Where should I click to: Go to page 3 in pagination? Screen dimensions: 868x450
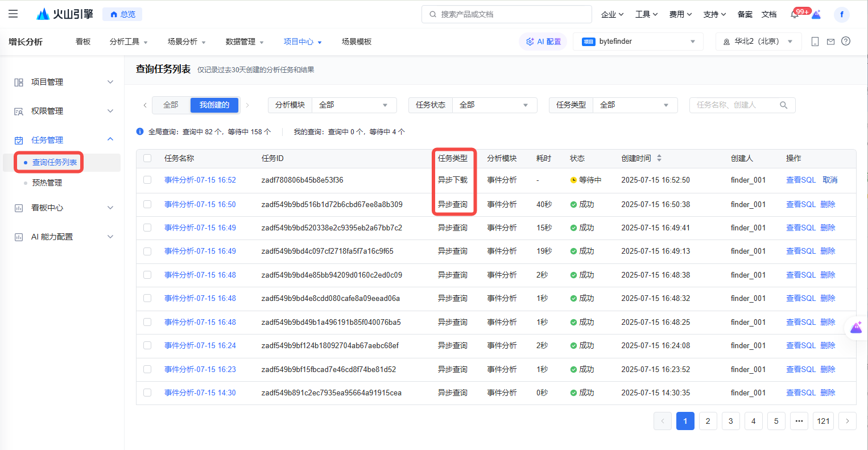click(730, 421)
